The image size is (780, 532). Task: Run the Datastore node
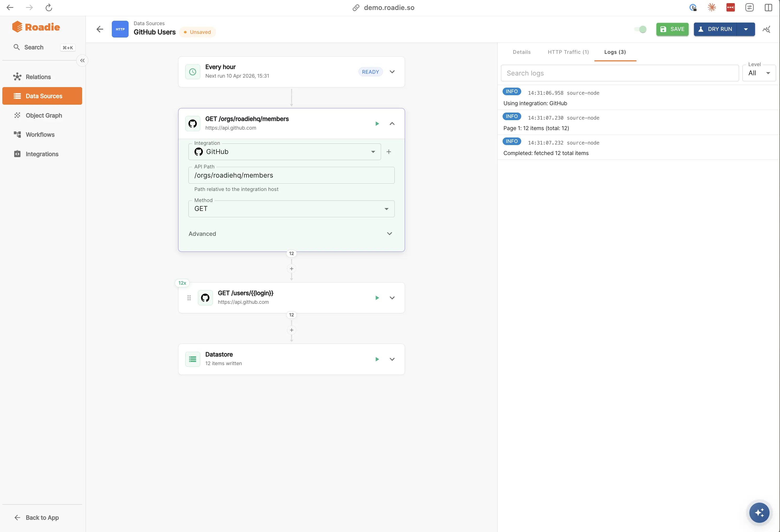tap(377, 359)
